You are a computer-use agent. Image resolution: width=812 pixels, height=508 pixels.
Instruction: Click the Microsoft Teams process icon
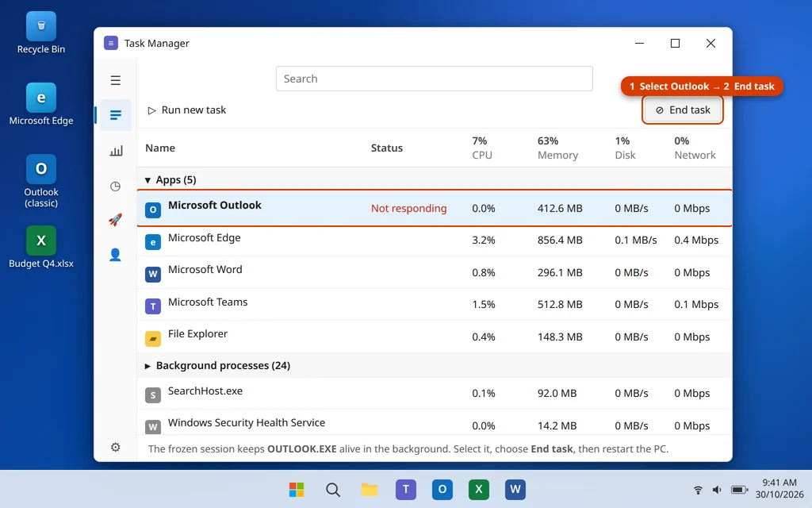click(153, 306)
